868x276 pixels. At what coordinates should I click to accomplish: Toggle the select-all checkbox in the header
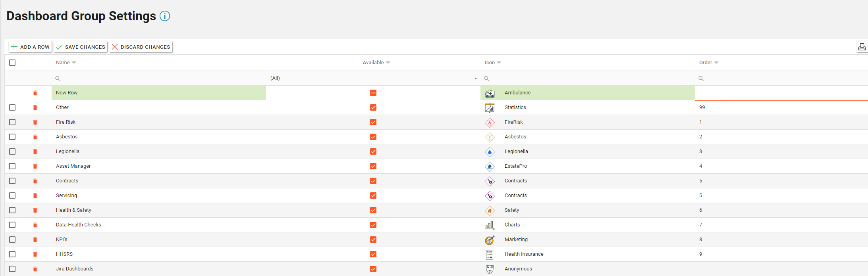[x=12, y=63]
